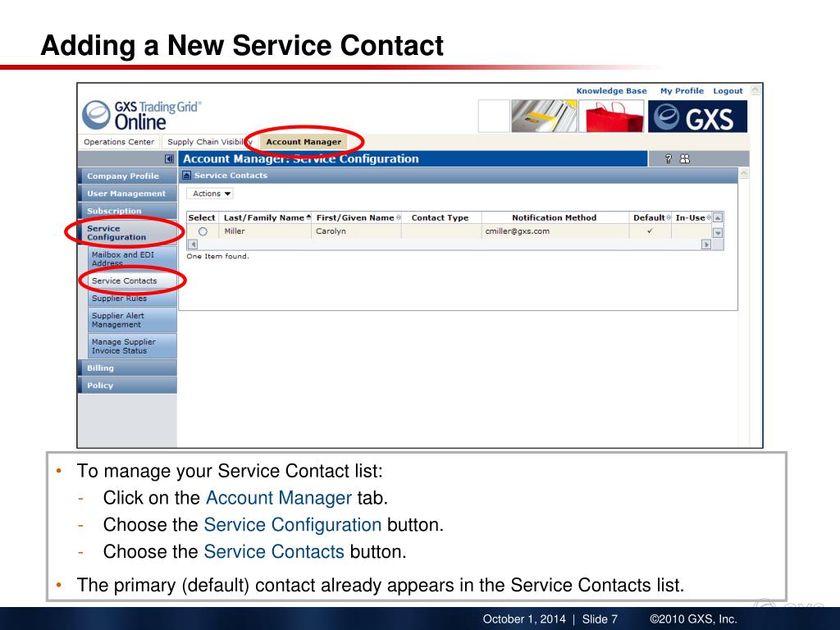Choose the Service Configuration sidebar button

click(127, 232)
